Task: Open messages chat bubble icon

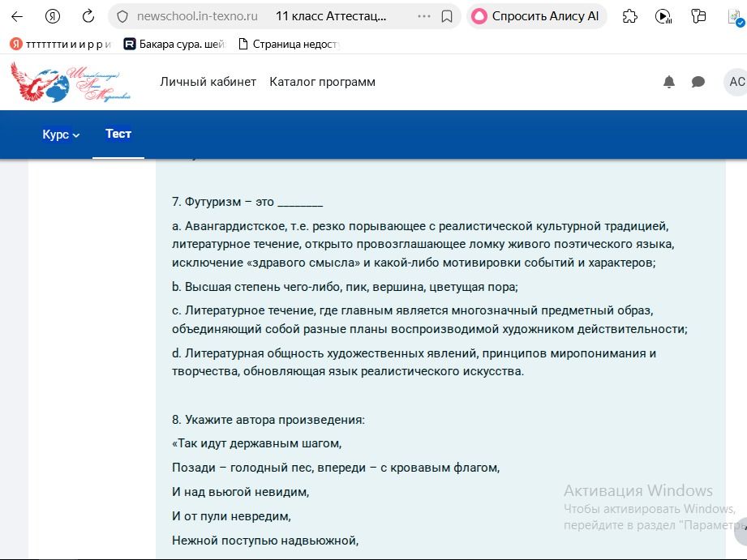Action: pyautogui.click(x=698, y=82)
